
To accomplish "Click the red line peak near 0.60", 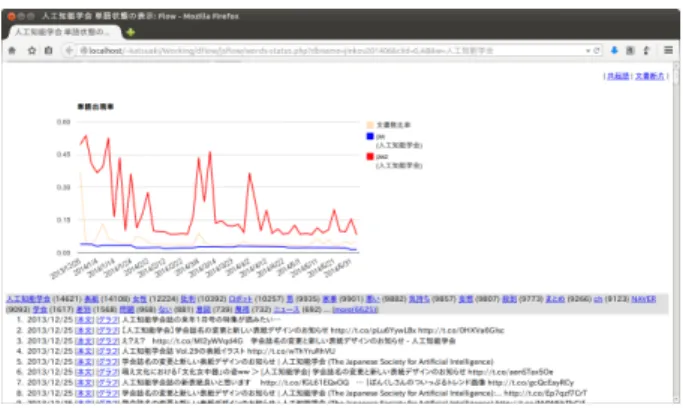I will point(86,136).
